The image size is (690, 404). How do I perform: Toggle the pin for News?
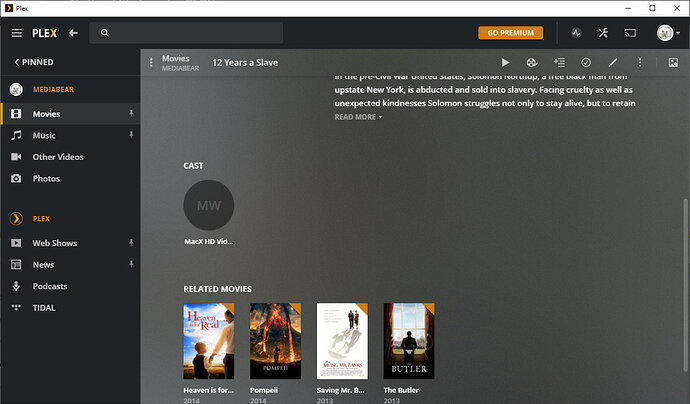tap(131, 264)
